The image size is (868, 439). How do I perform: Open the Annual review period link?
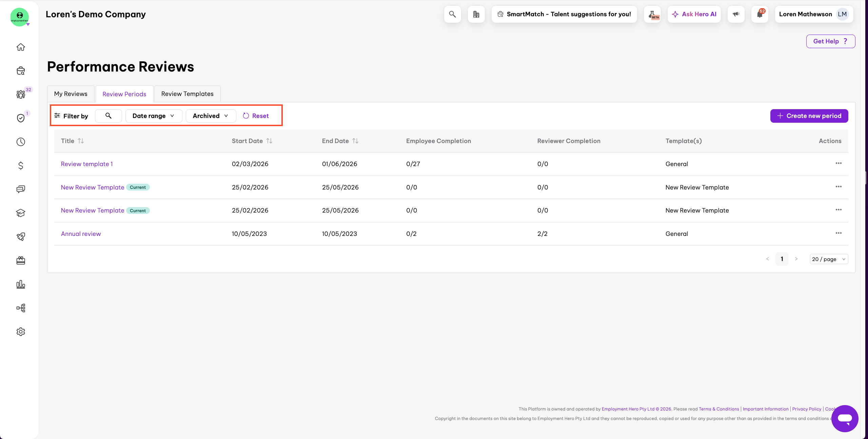pos(81,234)
